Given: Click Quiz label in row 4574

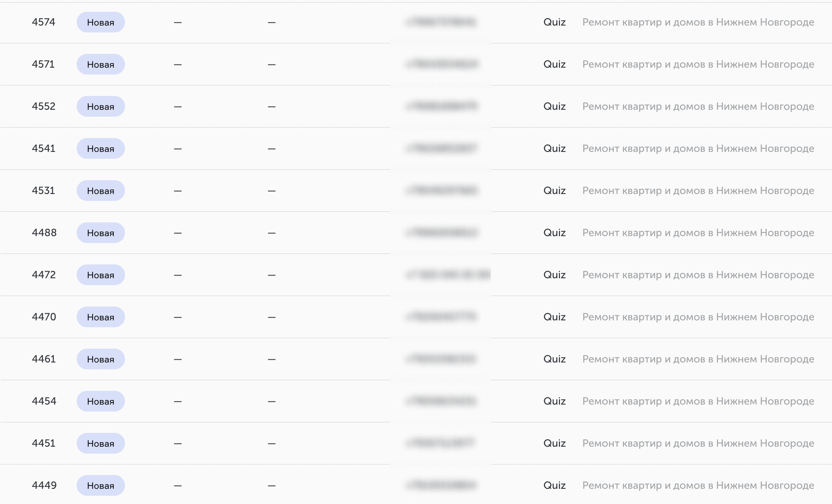Looking at the screenshot, I should [x=554, y=22].
